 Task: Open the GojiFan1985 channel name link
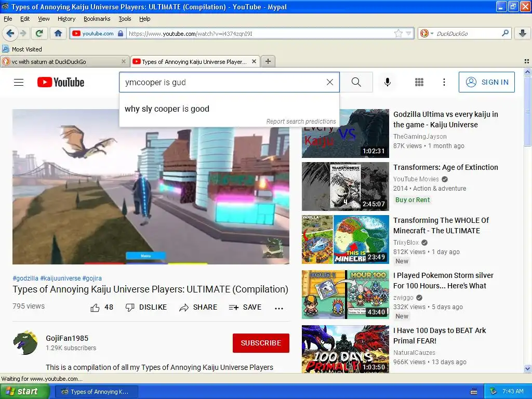tap(67, 338)
